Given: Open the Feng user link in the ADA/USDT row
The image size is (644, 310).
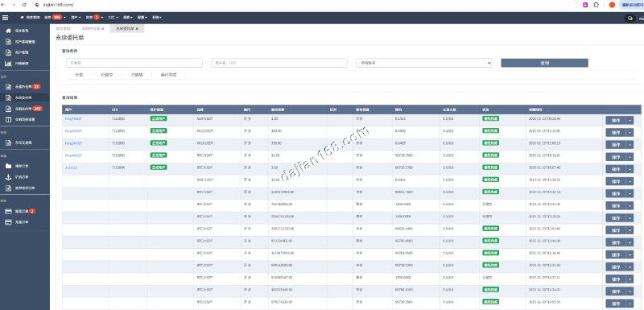Looking at the screenshot, I should coord(73,118).
